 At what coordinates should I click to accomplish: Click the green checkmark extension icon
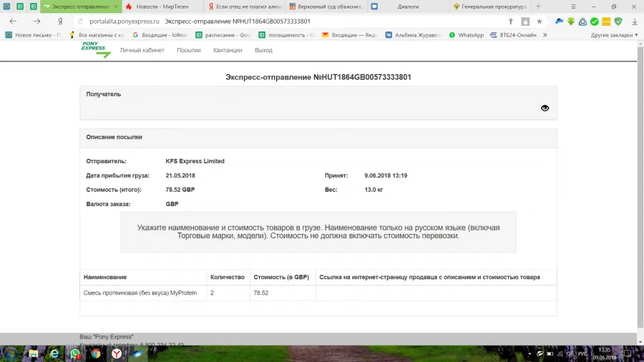tap(595, 21)
